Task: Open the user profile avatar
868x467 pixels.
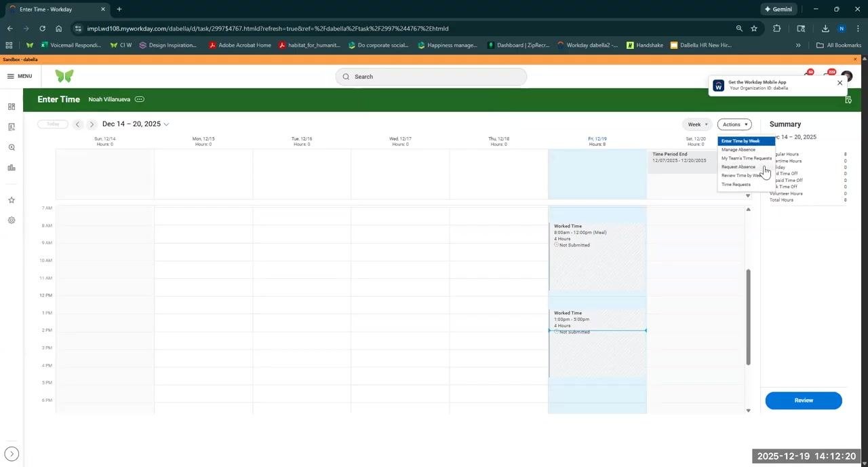Action: (846, 76)
